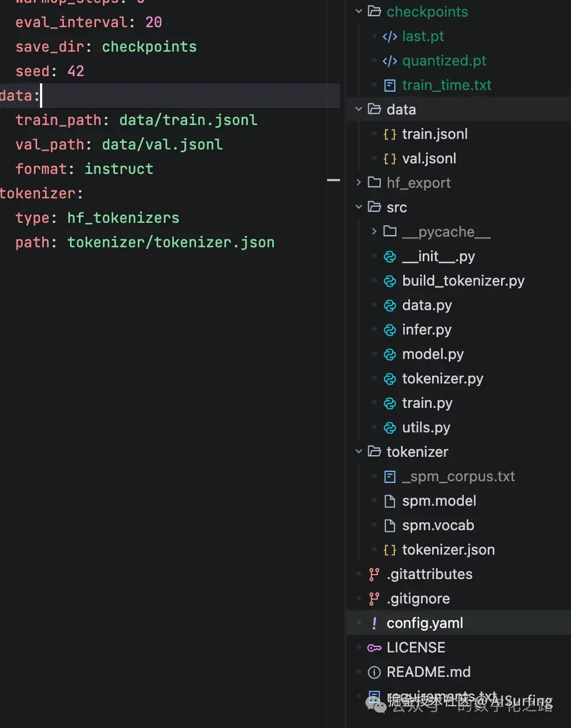This screenshot has height=728, width=571.
Task: Click the file icon beside spm.model
Action: 390,501
